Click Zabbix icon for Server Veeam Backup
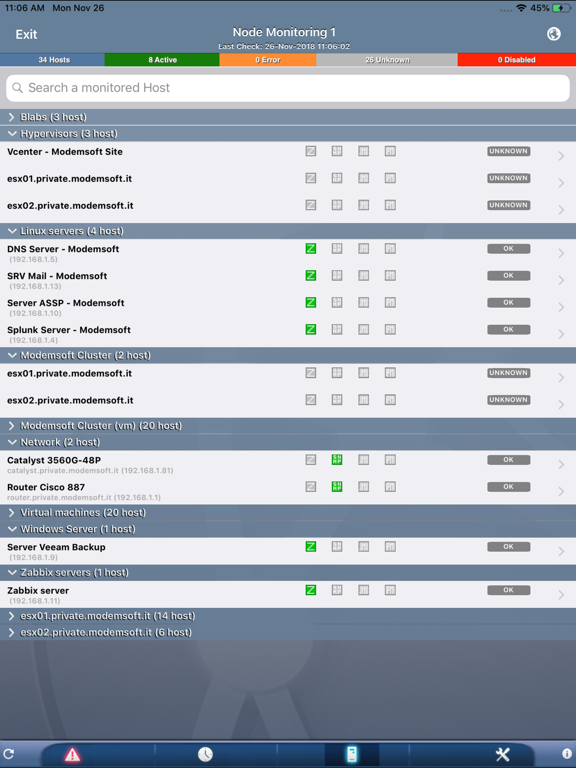 [311, 547]
